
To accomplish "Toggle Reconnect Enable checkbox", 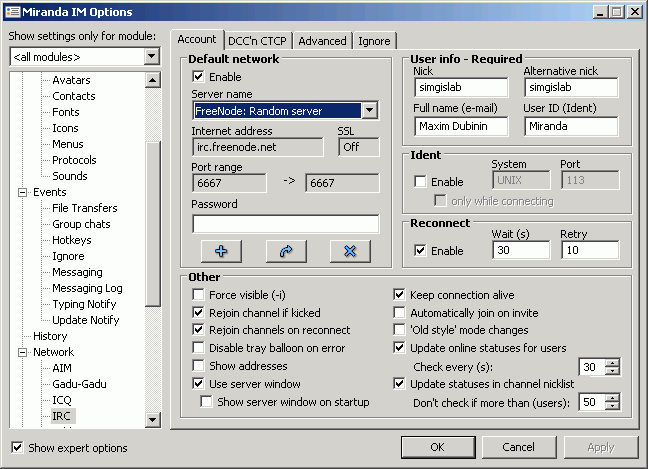I will (x=420, y=250).
